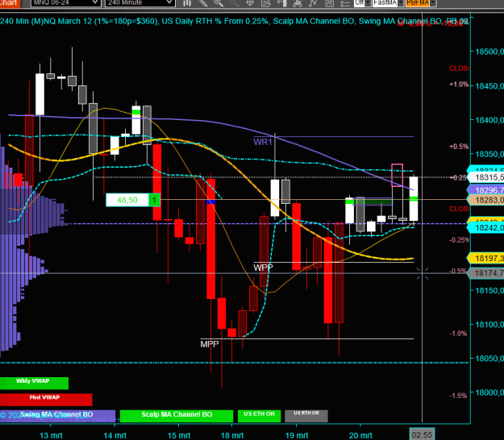Click the 02:55 time label
The width and height of the screenshot is (504, 440).
[422, 434]
